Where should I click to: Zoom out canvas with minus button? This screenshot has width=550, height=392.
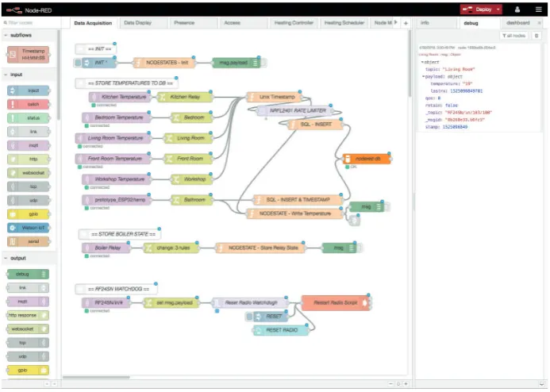coord(390,384)
